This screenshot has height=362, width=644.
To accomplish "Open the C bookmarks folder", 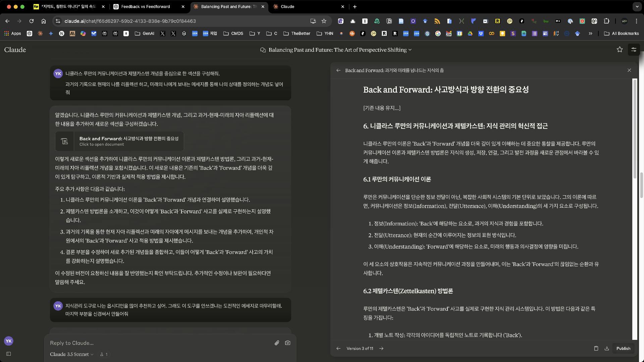I will pyautogui.click(x=272, y=34).
